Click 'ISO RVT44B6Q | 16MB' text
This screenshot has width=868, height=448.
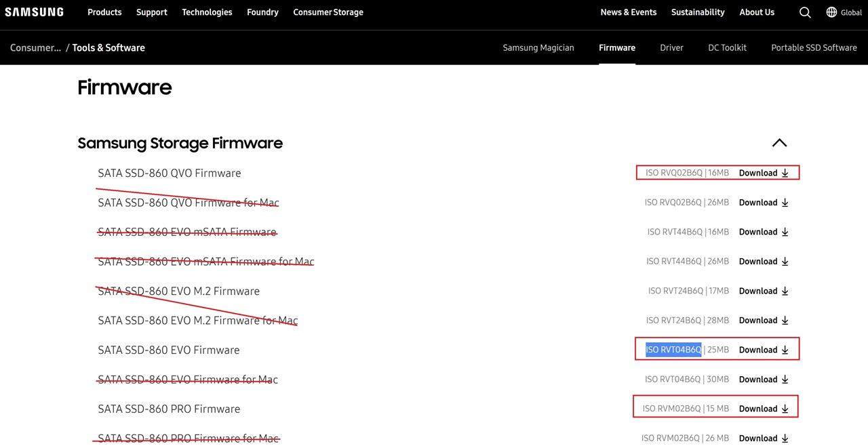pos(688,232)
